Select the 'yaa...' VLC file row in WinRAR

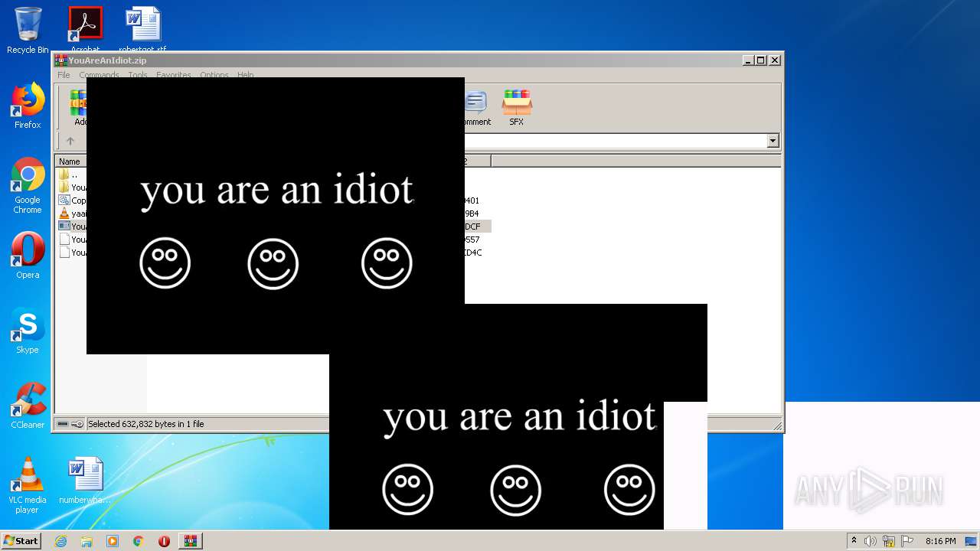(x=71, y=214)
